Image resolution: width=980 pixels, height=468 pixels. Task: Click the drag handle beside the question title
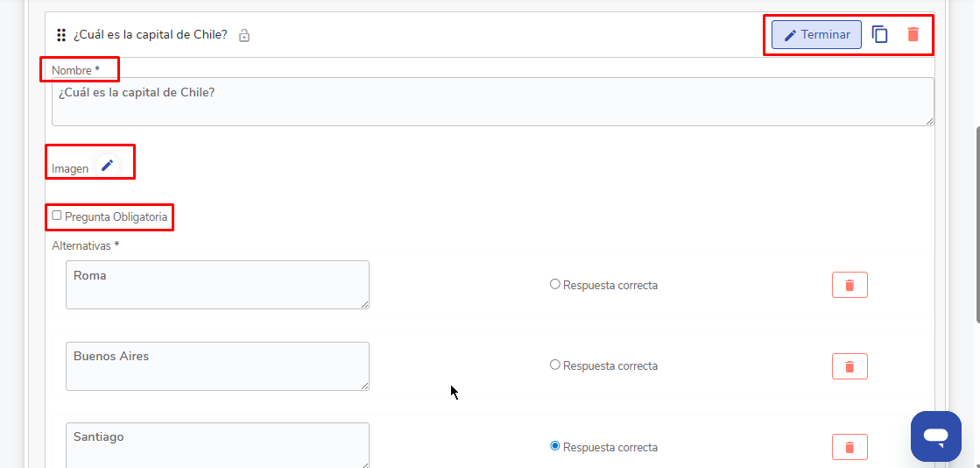pos(61,35)
